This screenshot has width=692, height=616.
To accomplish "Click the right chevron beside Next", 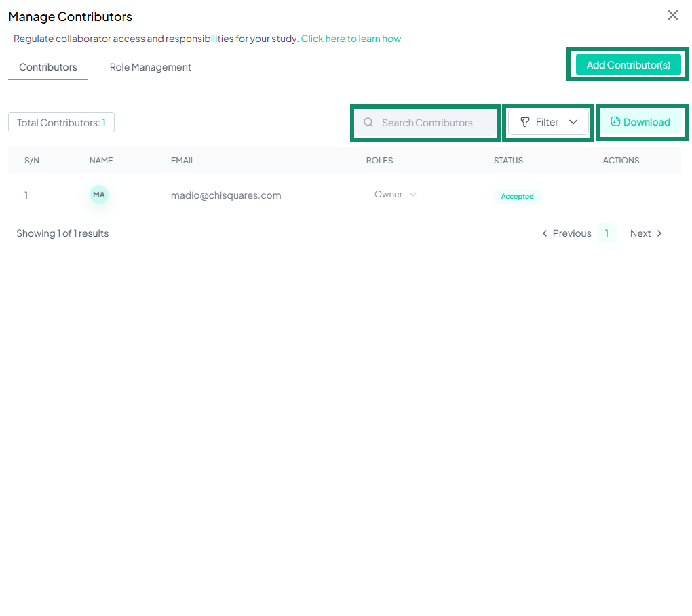I will (x=659, y=233).
